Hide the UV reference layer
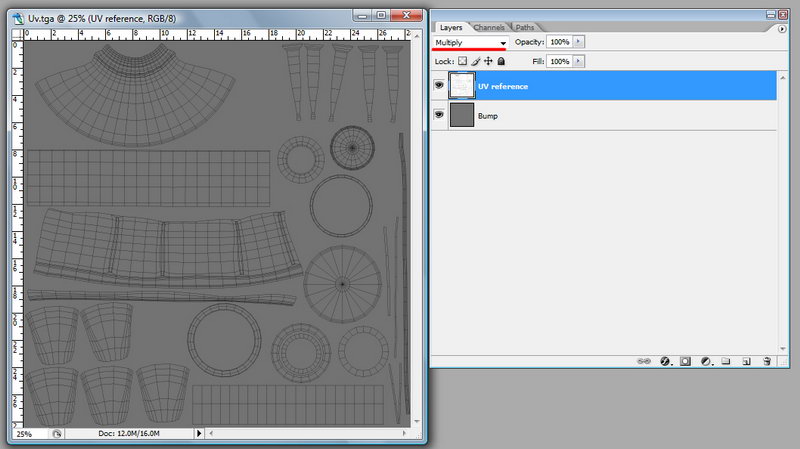 [439, 87]
